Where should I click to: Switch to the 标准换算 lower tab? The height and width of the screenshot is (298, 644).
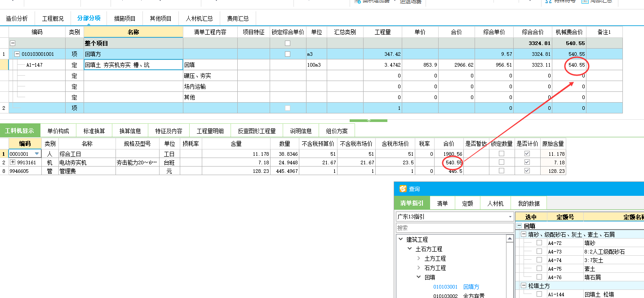[94, 131]
